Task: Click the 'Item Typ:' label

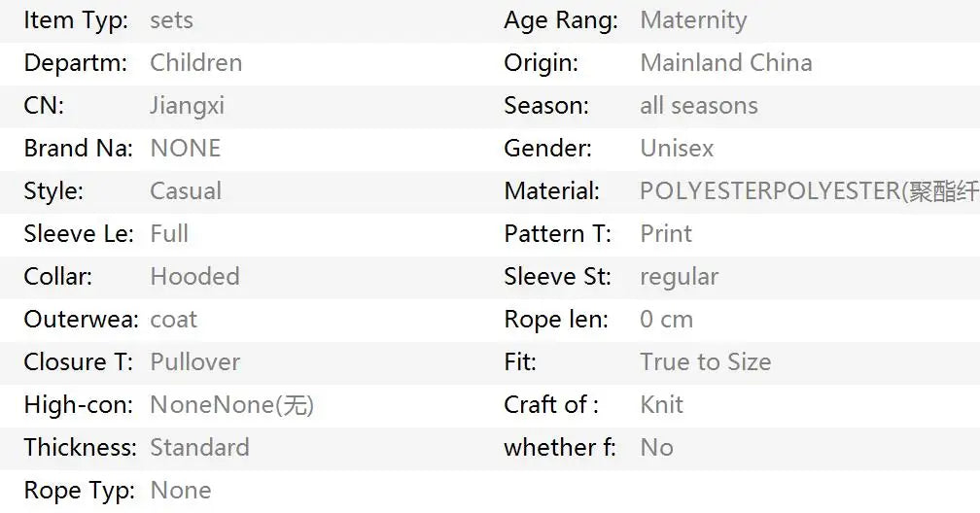Action: (x=75, y=20)
